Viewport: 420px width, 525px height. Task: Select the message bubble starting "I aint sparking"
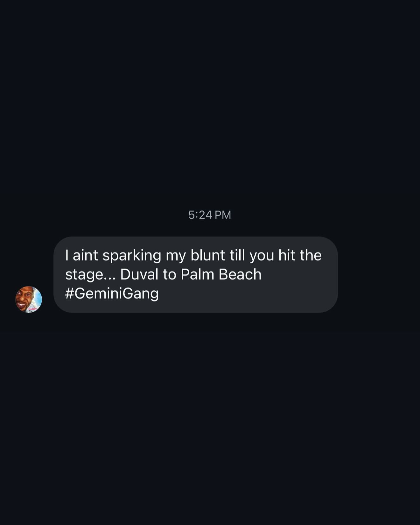[196, 274]
